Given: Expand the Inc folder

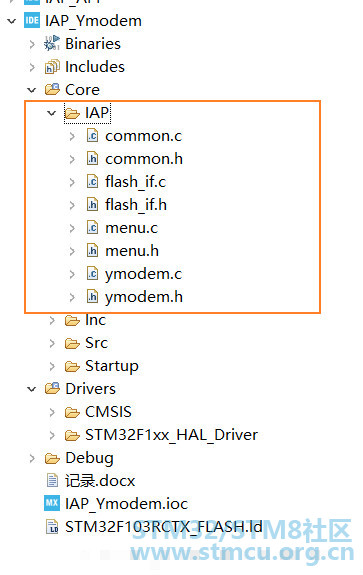Looking at the screenshot, I should (52, 321).
